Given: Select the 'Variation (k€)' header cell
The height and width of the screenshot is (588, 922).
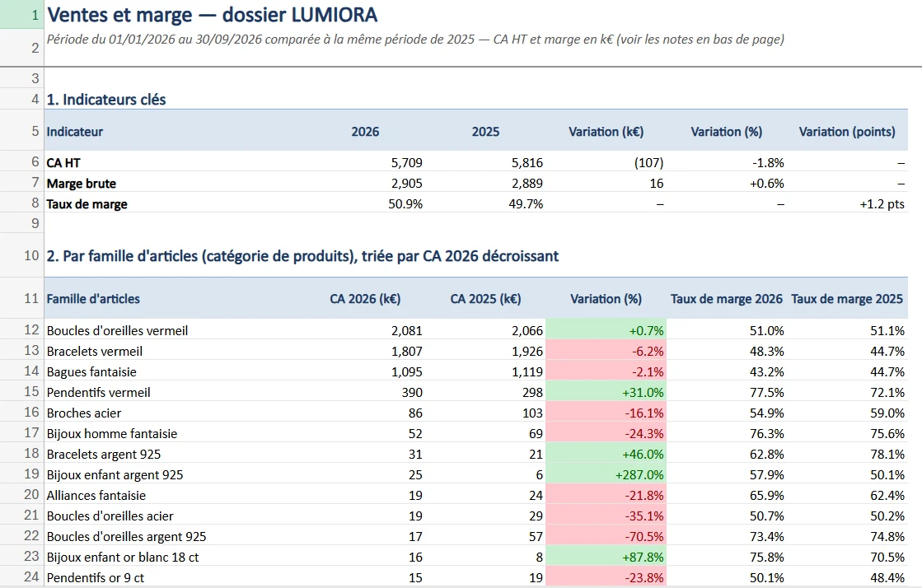Looking at the screenshot, I should tap(606, 131).
